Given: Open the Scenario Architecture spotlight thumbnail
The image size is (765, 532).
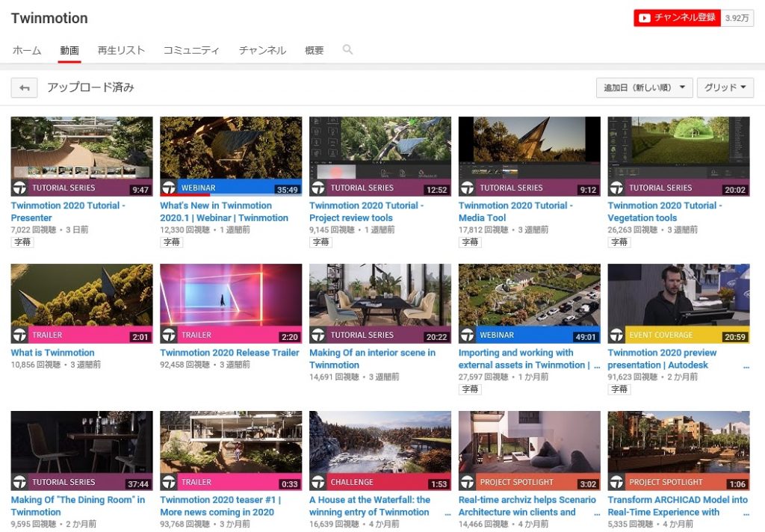Looking at the screenshot, I should tap(530, 451).
